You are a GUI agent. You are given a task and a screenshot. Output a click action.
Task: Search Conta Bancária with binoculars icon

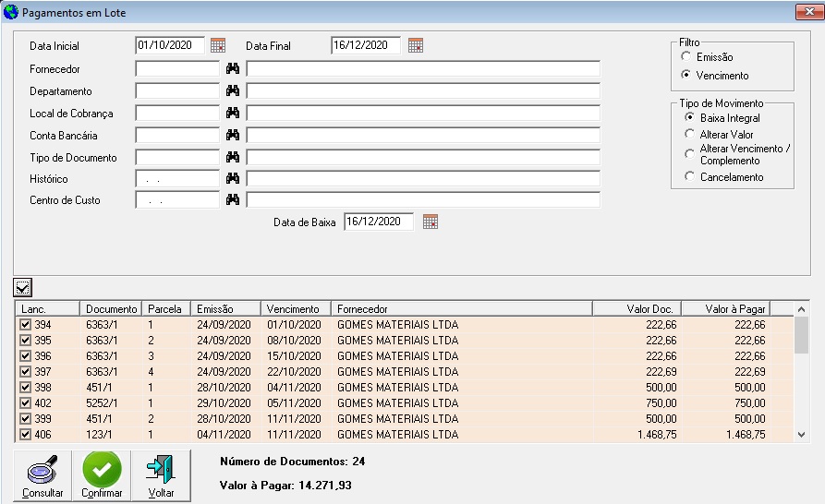[x=233, y=135]
